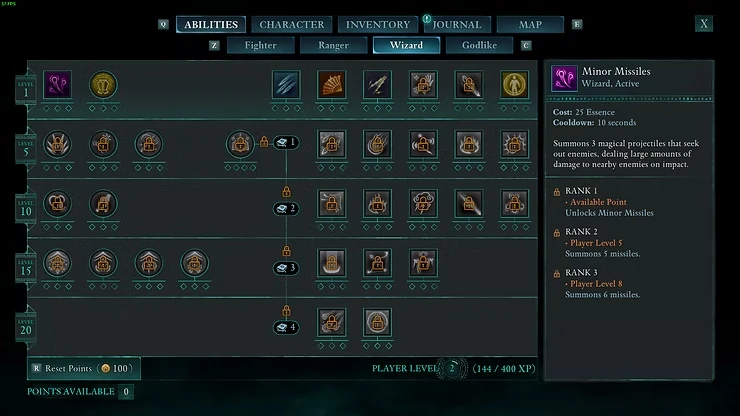740x416 pixels.
Task: Click the grimoire mastery rank 1 node
Action: click(286, 142)
